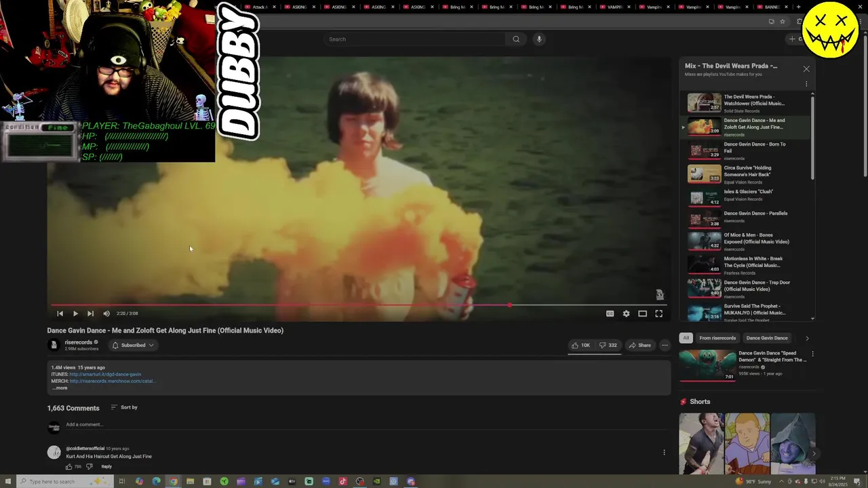The image size is (868, 488).
Task: Open options for Speed Demon video
Action: click(x=812, y=354)
